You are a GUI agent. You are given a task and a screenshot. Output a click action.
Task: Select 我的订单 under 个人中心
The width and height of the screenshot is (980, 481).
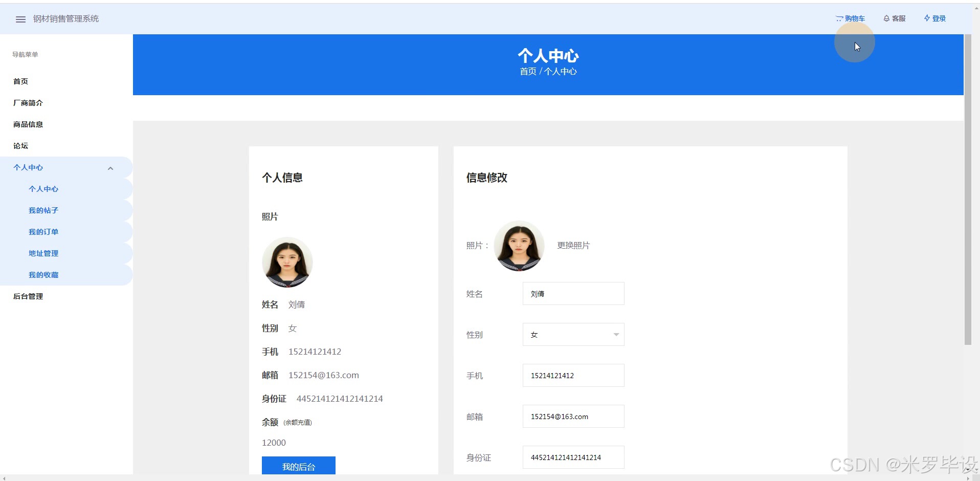tap(43, 232)
